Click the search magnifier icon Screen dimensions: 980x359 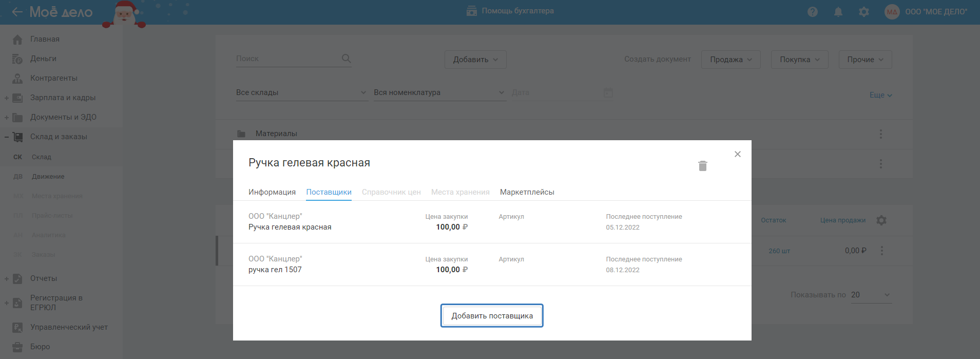tap(347, 59)
